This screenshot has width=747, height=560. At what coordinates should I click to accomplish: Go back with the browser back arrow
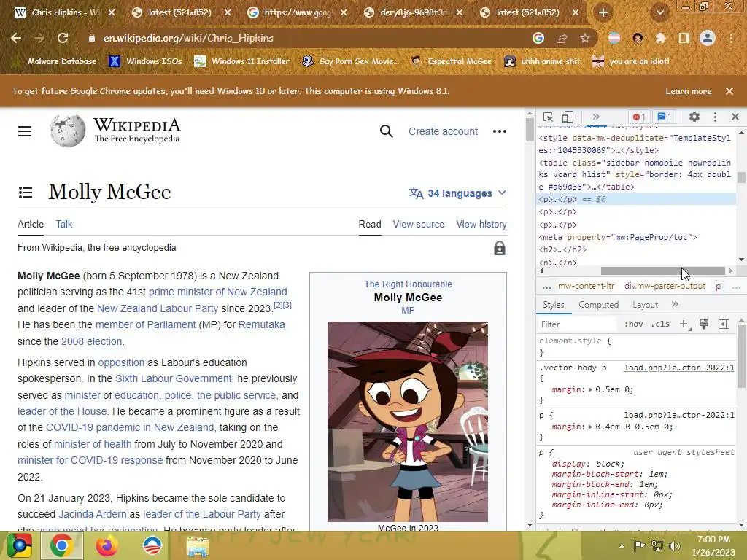[16, 38]
